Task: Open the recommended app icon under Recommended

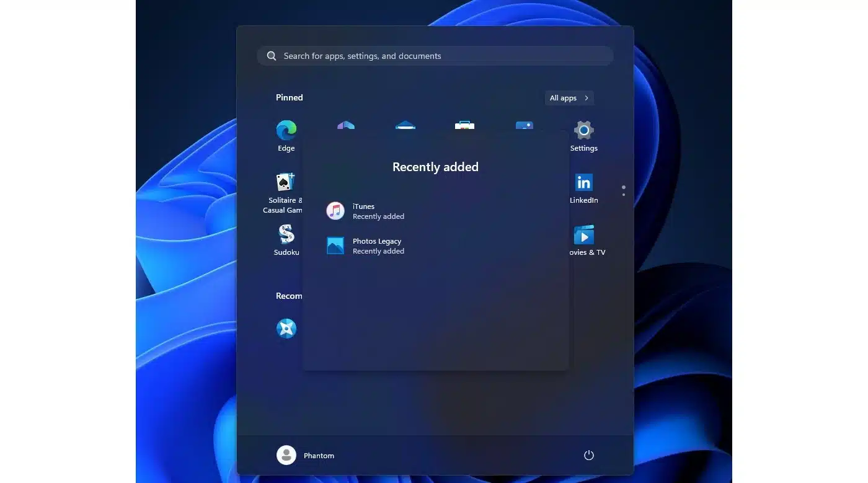Action: 286,329
